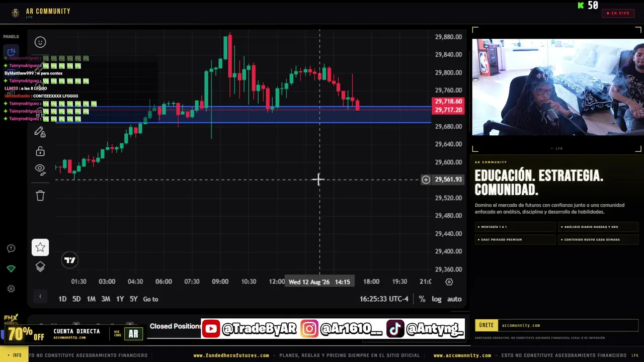Set chart range to 1Y
Image resolution: width=644 pixels, height=362 pixels.
point(120,299)
